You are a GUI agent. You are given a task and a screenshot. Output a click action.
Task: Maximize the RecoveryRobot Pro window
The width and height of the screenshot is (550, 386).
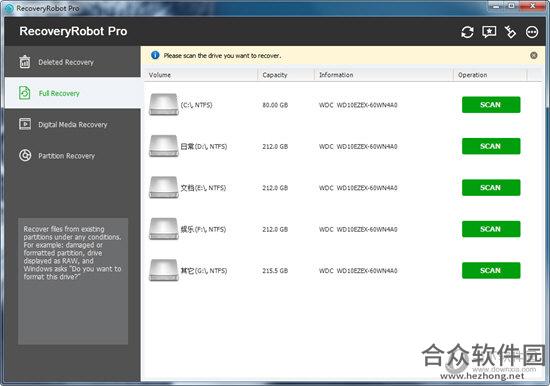click(x=512, y=5)
